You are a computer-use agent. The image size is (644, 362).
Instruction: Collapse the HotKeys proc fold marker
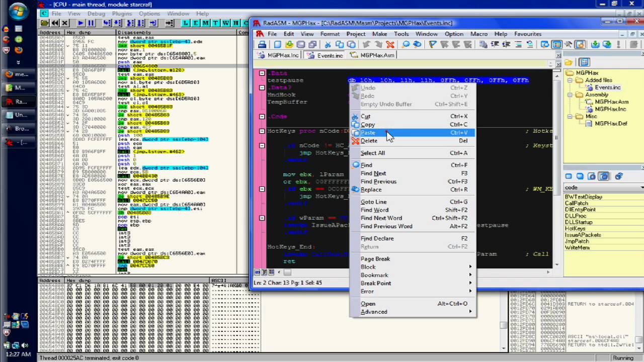(x=262, y=131)
